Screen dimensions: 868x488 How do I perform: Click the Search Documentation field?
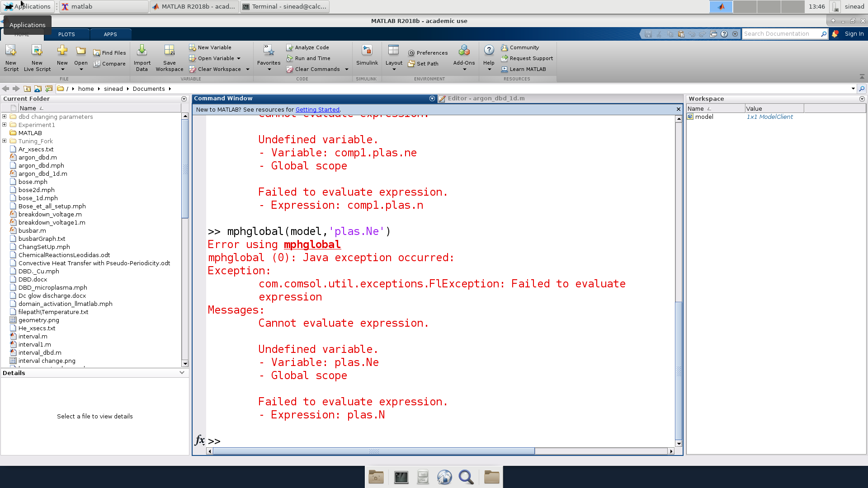pyautogui.click(x=781, y=34)
